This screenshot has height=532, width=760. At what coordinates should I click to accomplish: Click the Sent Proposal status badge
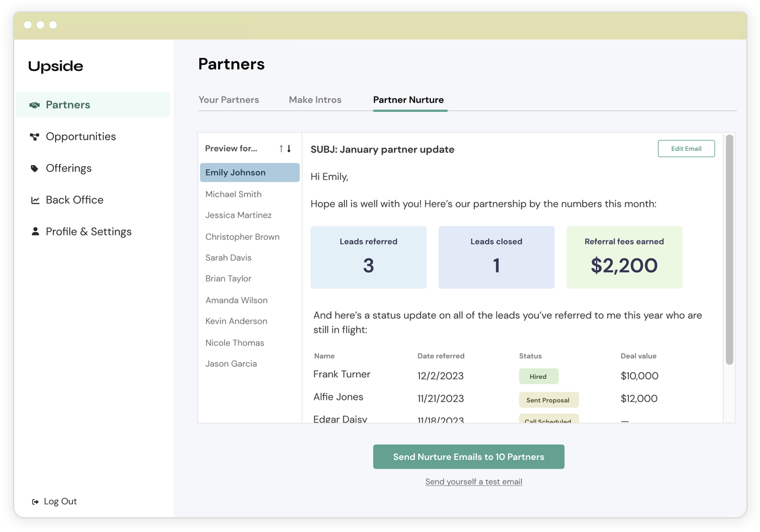tap(548, 400)
